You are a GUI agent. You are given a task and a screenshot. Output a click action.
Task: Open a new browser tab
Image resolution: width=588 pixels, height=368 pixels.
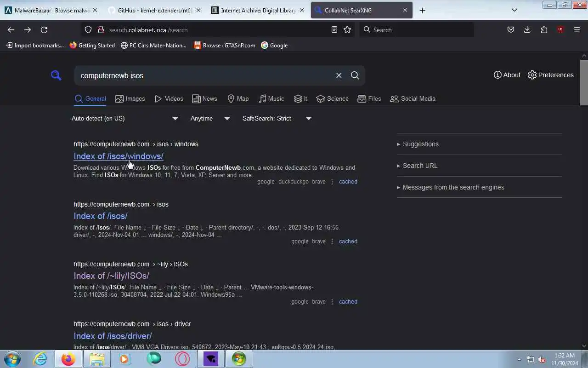click(422, 10)
